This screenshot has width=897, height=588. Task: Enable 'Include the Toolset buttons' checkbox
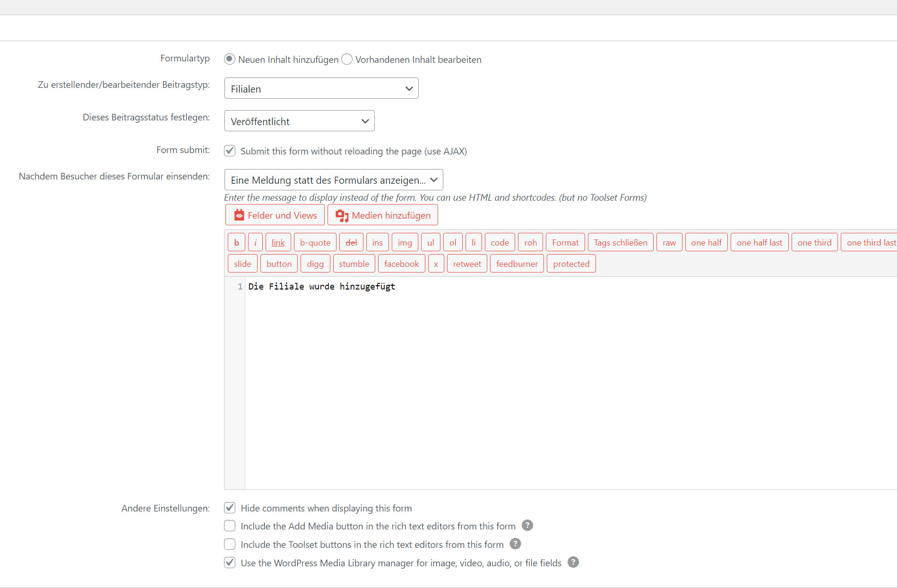pyautogui.click(x=230, y=544)
